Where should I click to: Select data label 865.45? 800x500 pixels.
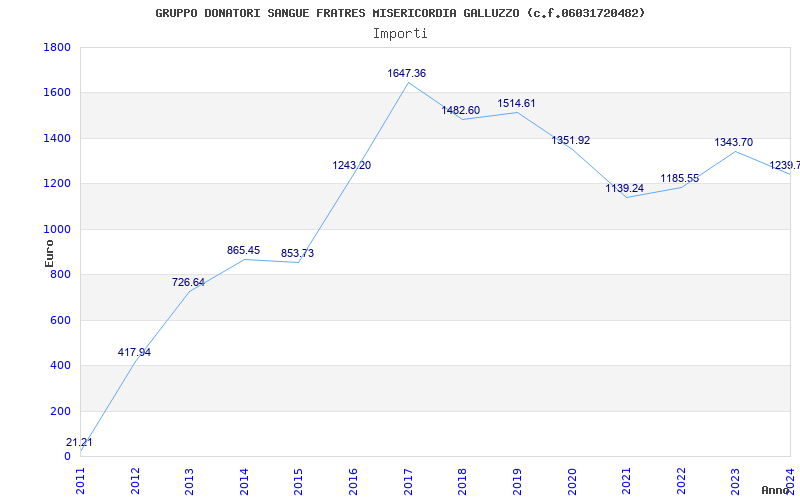pos(243,250)
